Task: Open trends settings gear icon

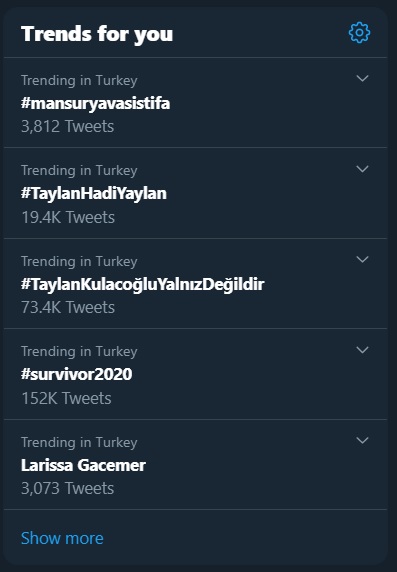Action: click(x=359, y=33)
